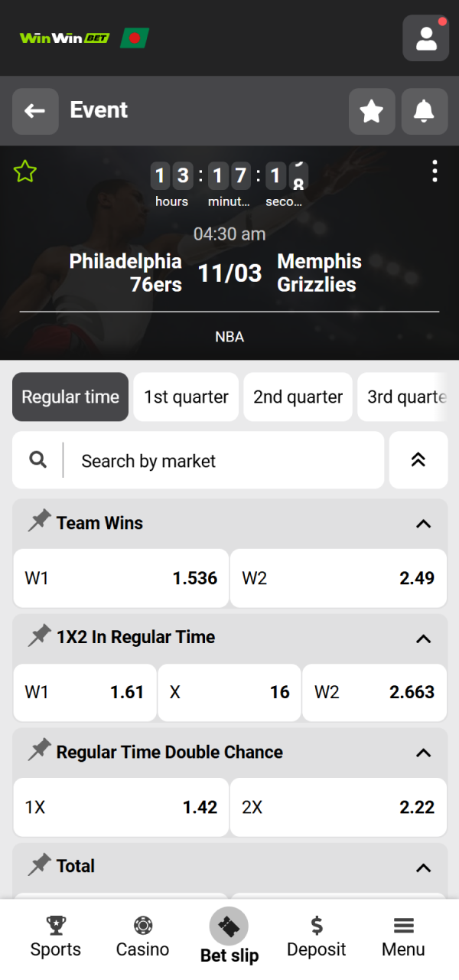Select the 2nd quarter tab

(298, 397)
